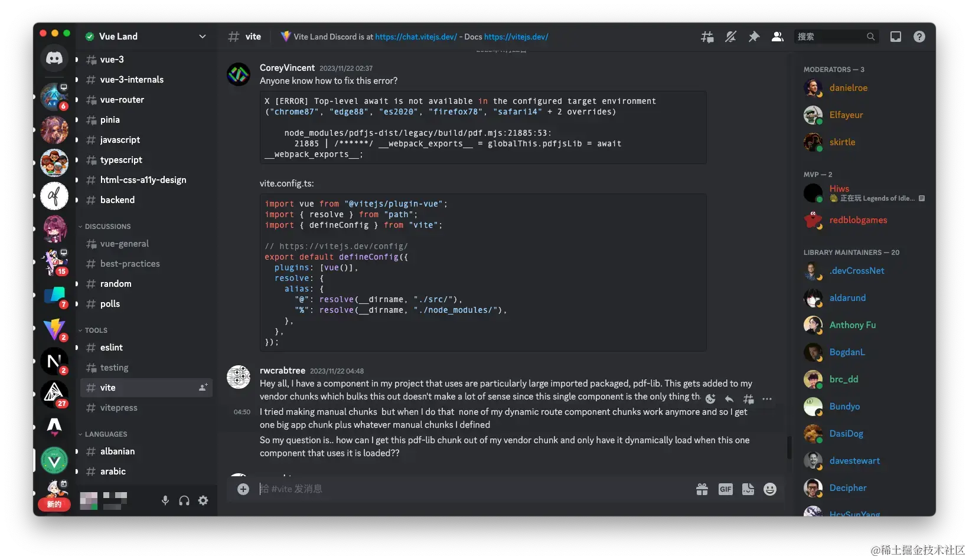View redblobgames member profile
This screenshot has height=560, width=969.
coord(859,220)
